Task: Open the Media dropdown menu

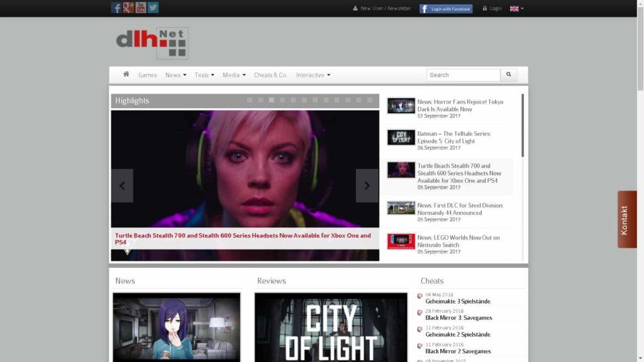Action: click(x=233, y=75)
